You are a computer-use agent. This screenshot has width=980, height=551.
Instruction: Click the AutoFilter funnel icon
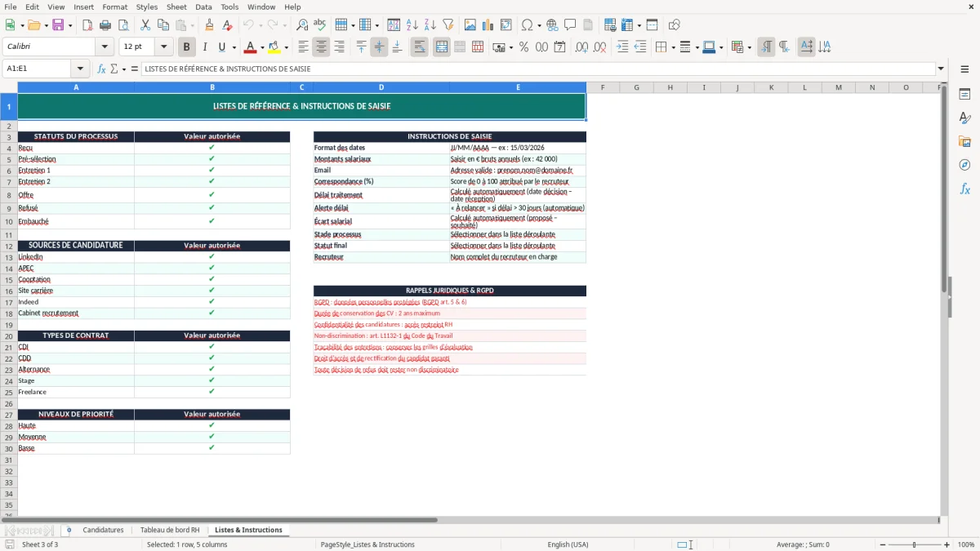[x=448, y=25]
